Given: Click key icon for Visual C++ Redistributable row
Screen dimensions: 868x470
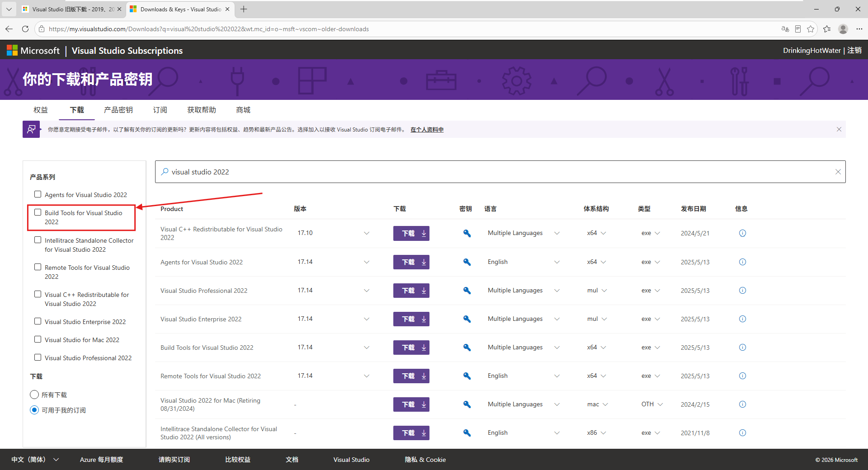Looking at the screenshot, I should pyautogui.click(x=467, y=233).
